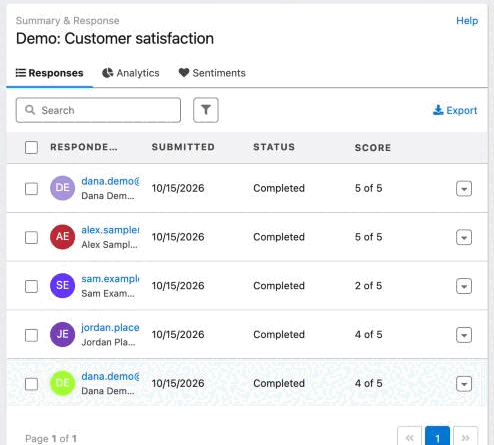Check the jordan.place row checkbox
Image resolution: width=494 pixels, height=445 pixels.
click(x=31, y=335)
